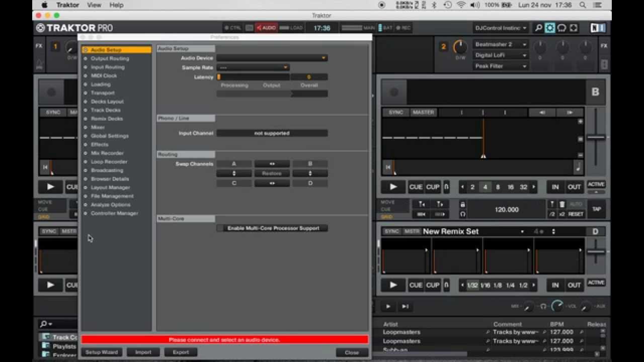Toggle the AUDIO indicator in header
Image resolution: width=644 pixels, height=362 pixels.
point(266,28)
